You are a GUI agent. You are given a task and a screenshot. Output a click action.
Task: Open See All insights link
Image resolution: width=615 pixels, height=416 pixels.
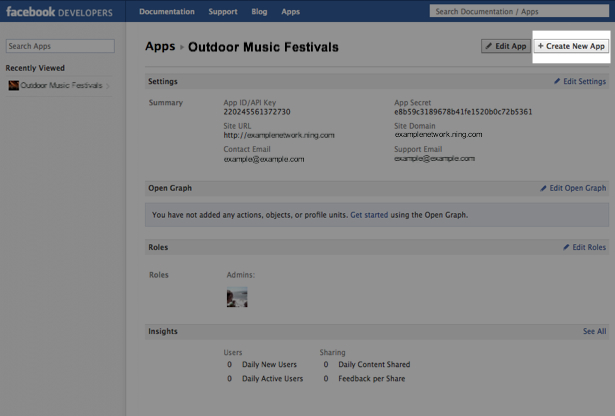594,331
